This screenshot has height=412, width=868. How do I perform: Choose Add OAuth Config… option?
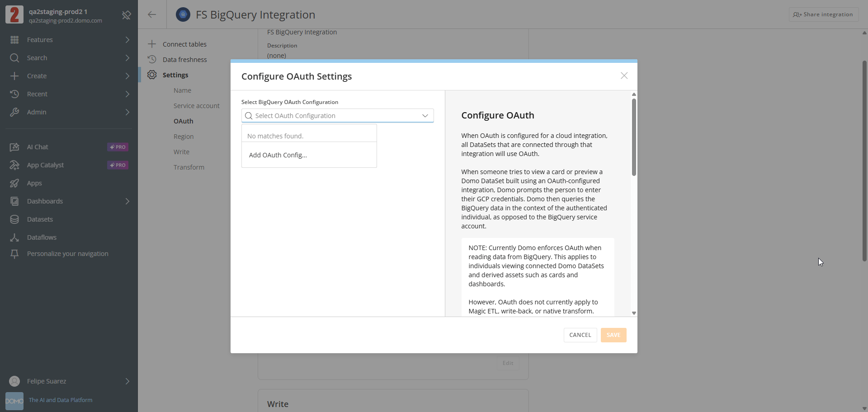pos(309,155)
